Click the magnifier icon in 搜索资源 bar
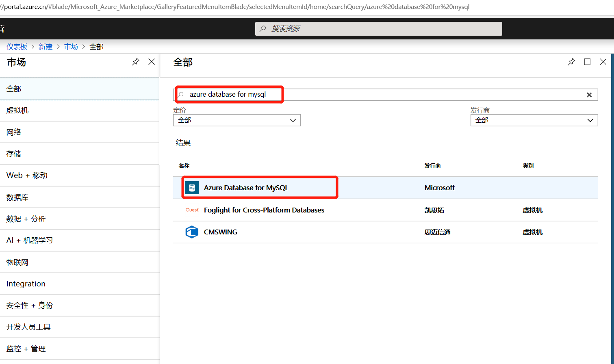The height and width of the screenshot is (364, 614). [x=263, y=28]
